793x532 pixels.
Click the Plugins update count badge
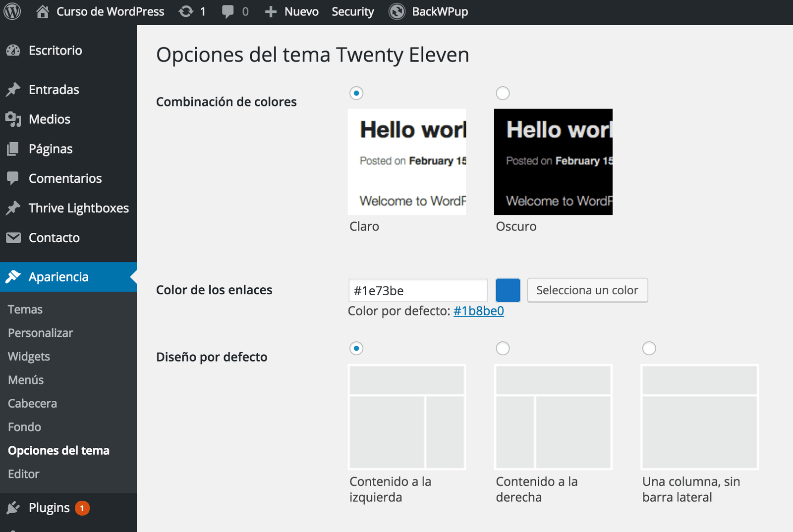[82, 508]
